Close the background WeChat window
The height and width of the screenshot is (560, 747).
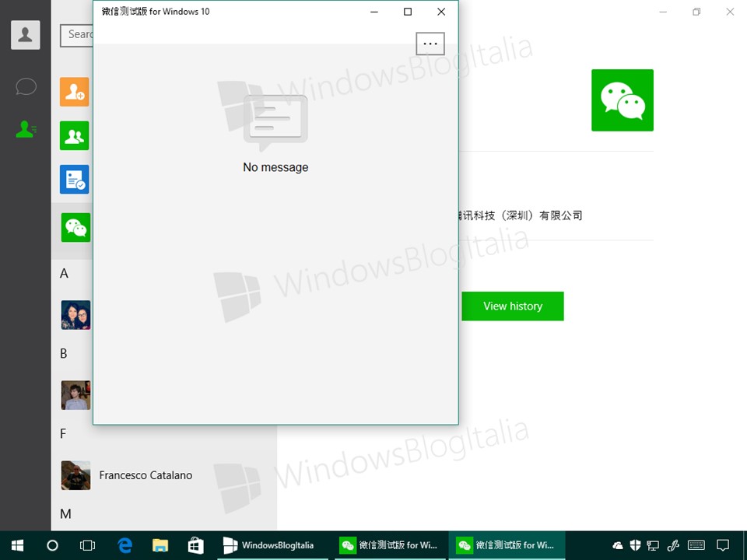(730, 12)
